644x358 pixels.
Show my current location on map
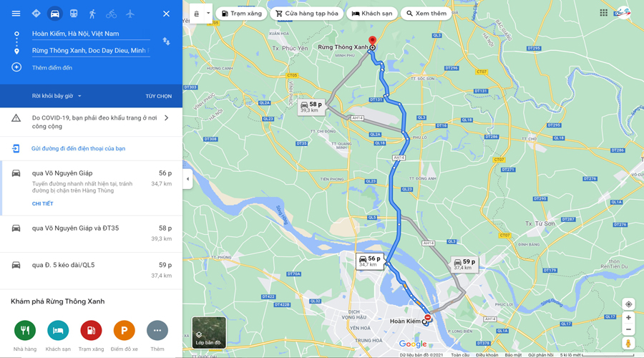pos(628,304)
